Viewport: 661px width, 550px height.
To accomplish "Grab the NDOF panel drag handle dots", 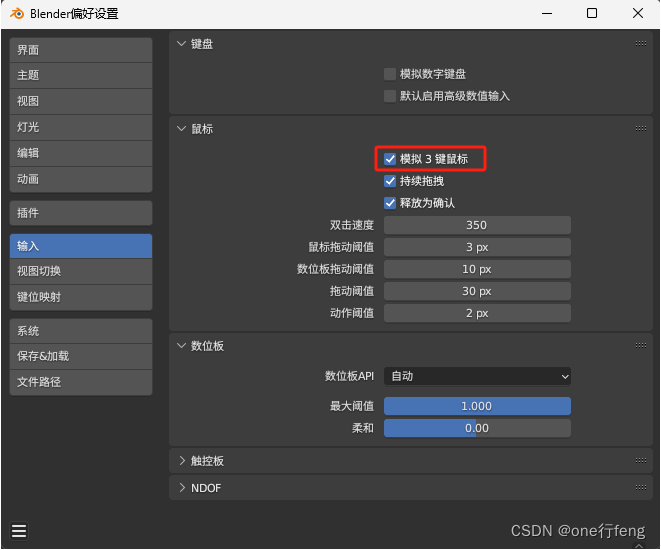I will click(640, 488).
